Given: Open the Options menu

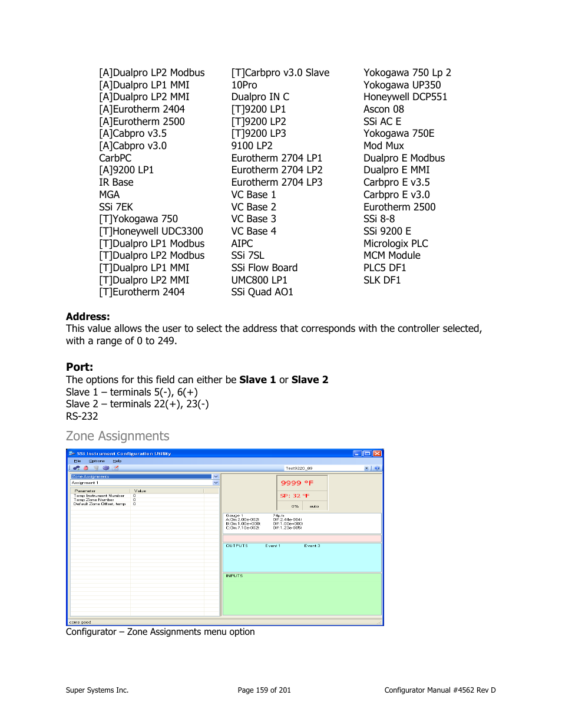Looking at the screenshot, I should tap(97, 461).
